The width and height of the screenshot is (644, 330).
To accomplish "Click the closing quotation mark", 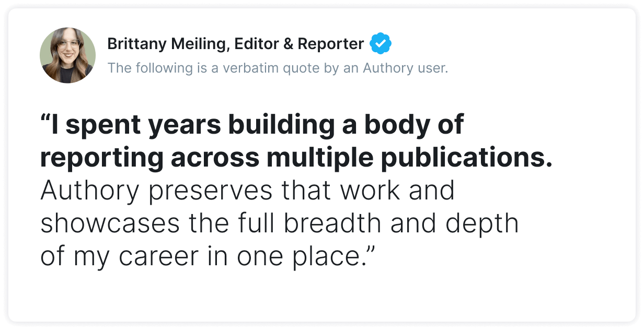I will tap(370, 253).
